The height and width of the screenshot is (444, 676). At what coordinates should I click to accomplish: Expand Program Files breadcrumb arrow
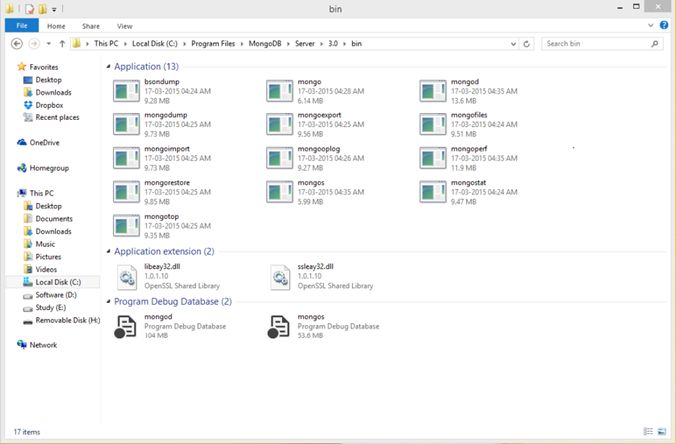242,44
